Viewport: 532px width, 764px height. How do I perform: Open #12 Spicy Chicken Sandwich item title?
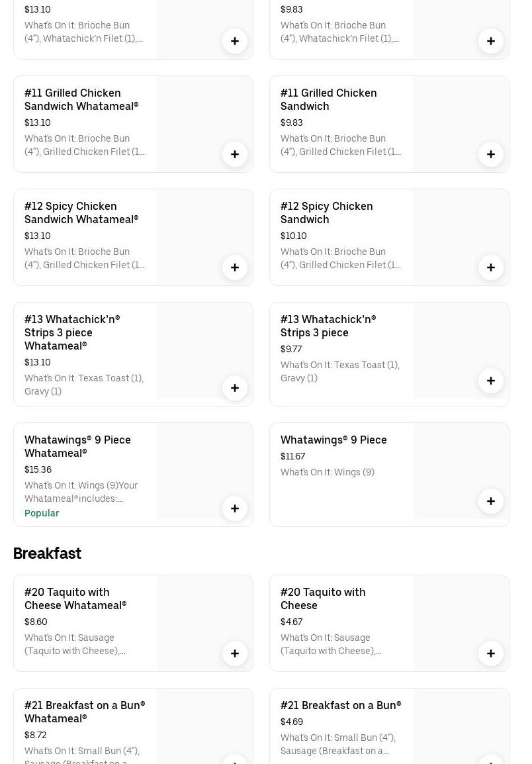(x=326, y=213)
